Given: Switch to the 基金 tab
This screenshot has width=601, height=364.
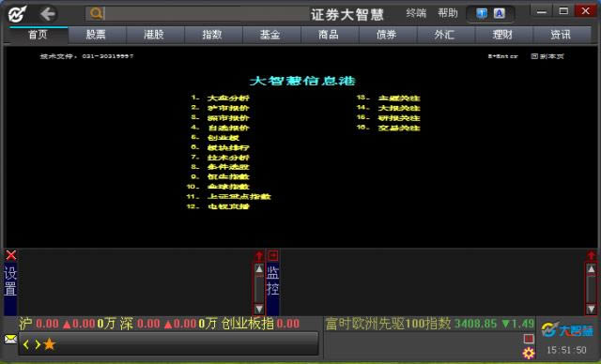Looking at the screenshot, I should (x=270, y=35).
